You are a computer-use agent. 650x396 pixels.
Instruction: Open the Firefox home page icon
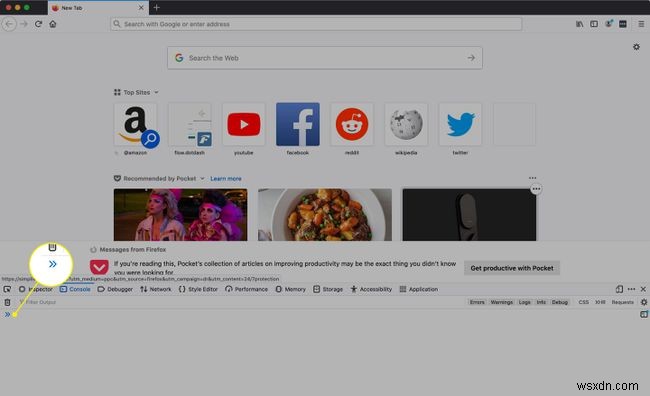[x=53, y=24]
